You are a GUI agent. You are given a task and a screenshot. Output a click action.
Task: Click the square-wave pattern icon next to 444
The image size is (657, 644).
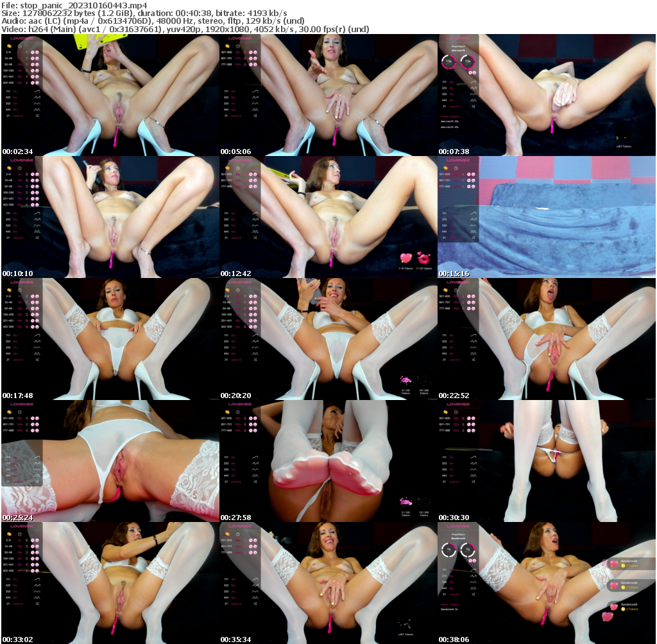37,110
